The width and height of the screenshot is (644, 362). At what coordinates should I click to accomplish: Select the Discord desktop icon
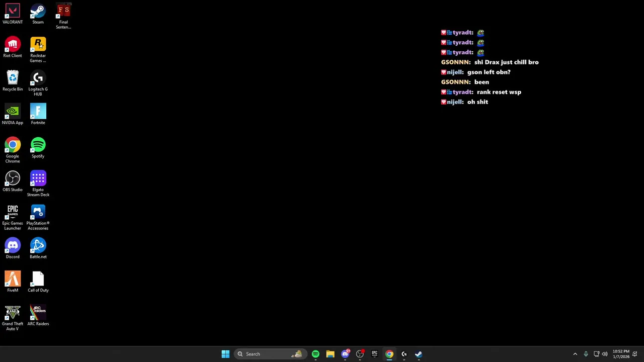click(x=13, y=249)
